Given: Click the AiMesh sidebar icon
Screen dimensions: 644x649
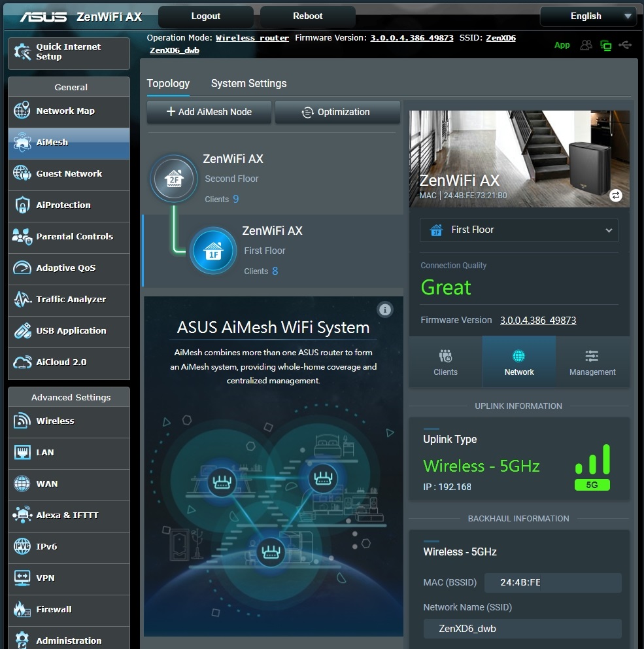Looking at the screenshot, I should (x=22, y=142).
